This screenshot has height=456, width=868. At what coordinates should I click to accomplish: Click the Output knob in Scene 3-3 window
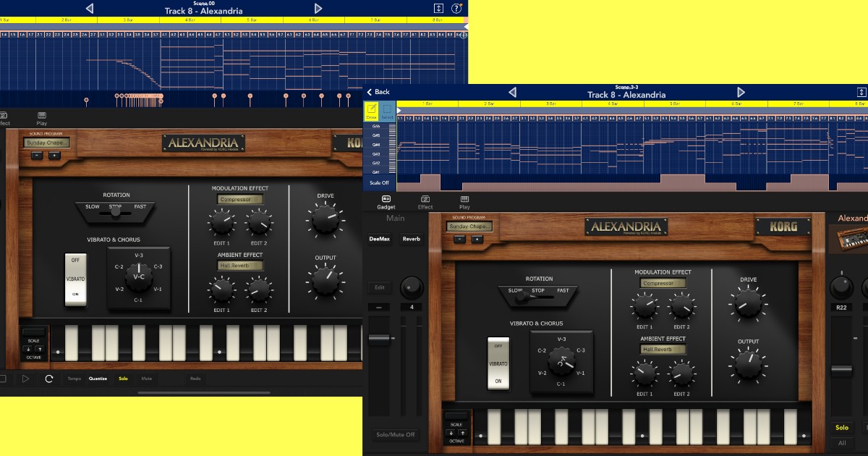pyautogui.click(x=748, y=366)
